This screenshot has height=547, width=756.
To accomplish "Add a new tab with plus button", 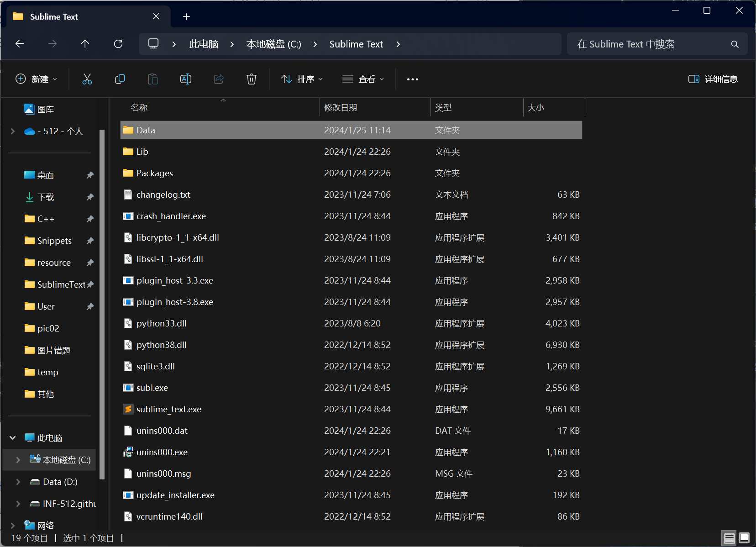I will point(186,17).
